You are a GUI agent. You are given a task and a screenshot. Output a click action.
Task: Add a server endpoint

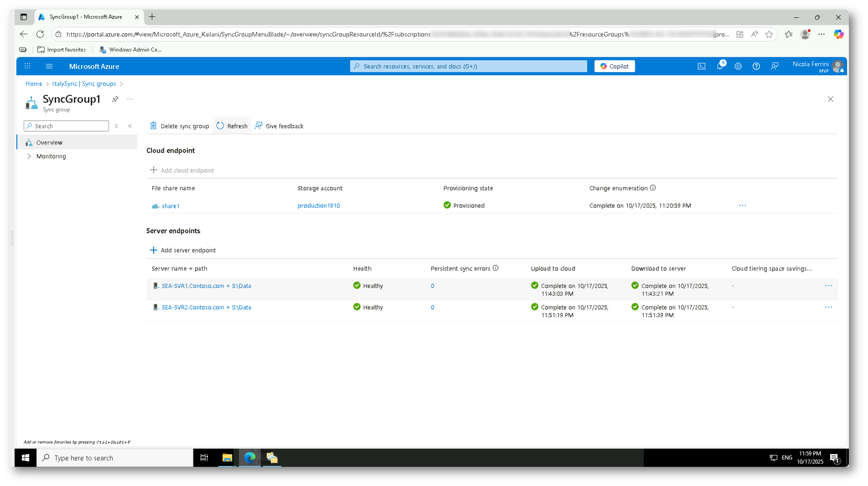click(x=183, y=250)
